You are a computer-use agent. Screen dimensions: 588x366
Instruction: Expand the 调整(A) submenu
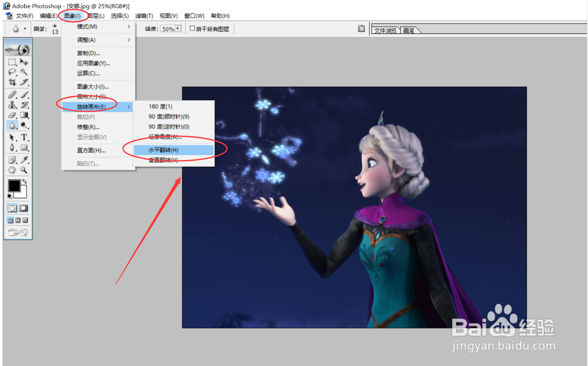(x=99, y=40)
